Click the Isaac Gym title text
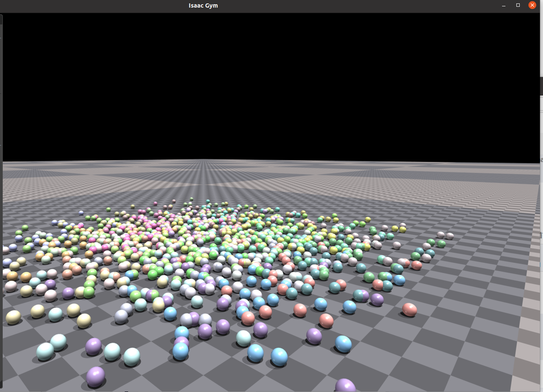 pyautogui.click(x=203, y=5)
